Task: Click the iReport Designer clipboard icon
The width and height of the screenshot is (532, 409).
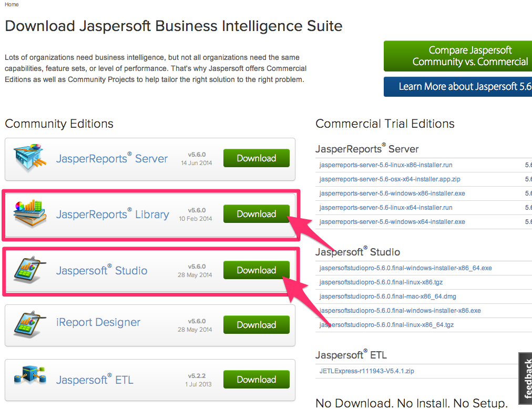Action: pos(30,324)
